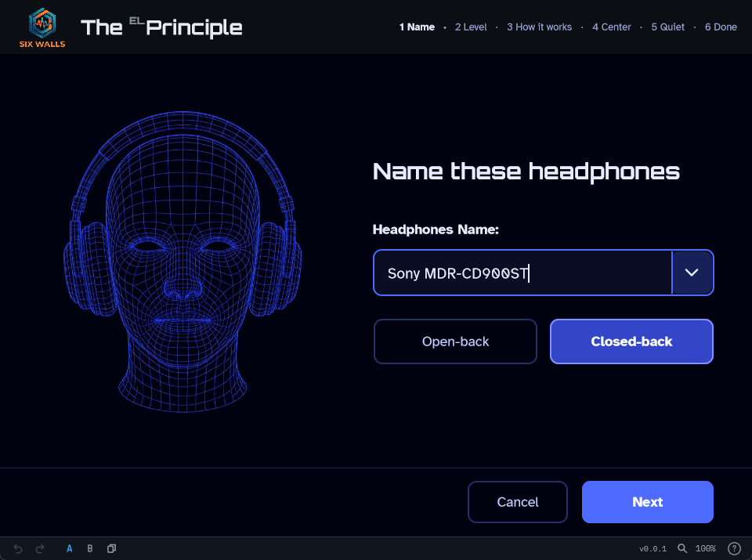Click The EL Principle title
752x560 pixels.
(x=161, y=27)
